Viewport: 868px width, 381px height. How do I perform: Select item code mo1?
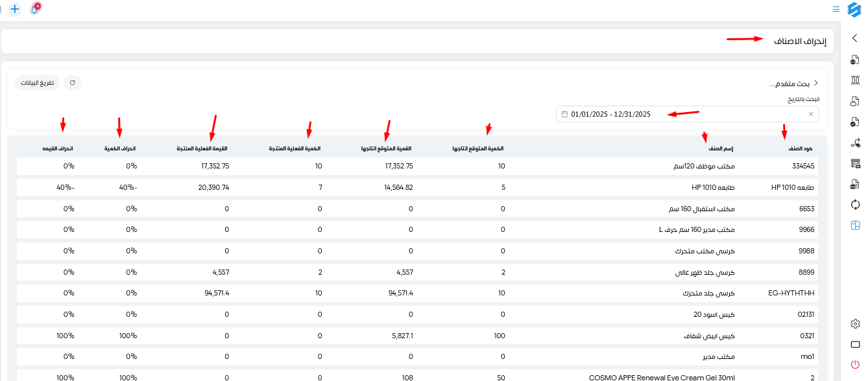(x=808, y=356)
